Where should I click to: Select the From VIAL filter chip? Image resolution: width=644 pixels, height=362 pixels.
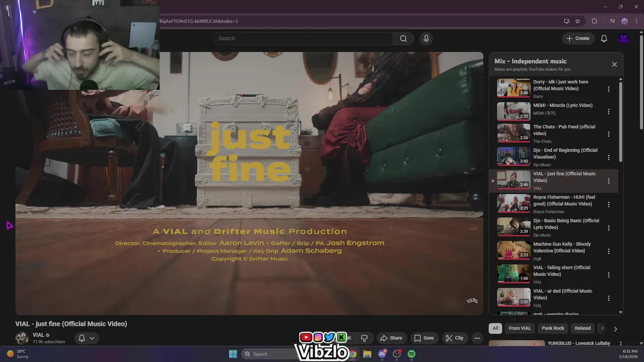pyautogui.click(x=520, y=328)
